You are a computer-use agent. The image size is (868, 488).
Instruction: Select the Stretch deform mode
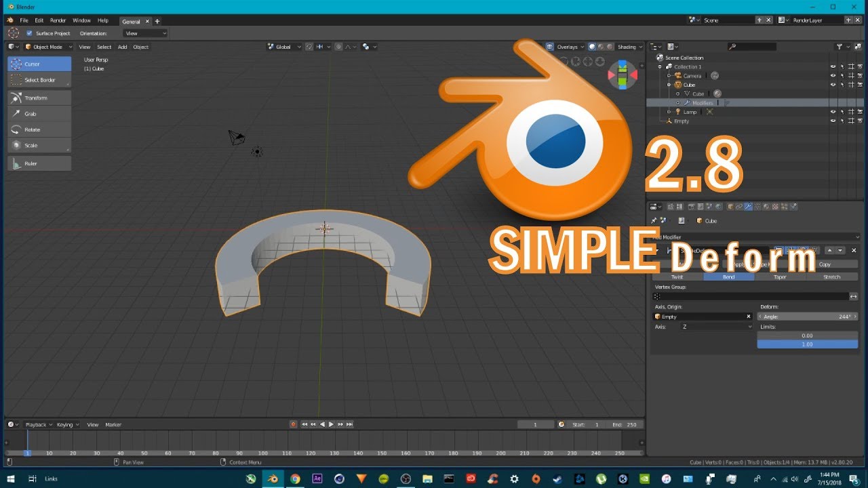[832, 277]
